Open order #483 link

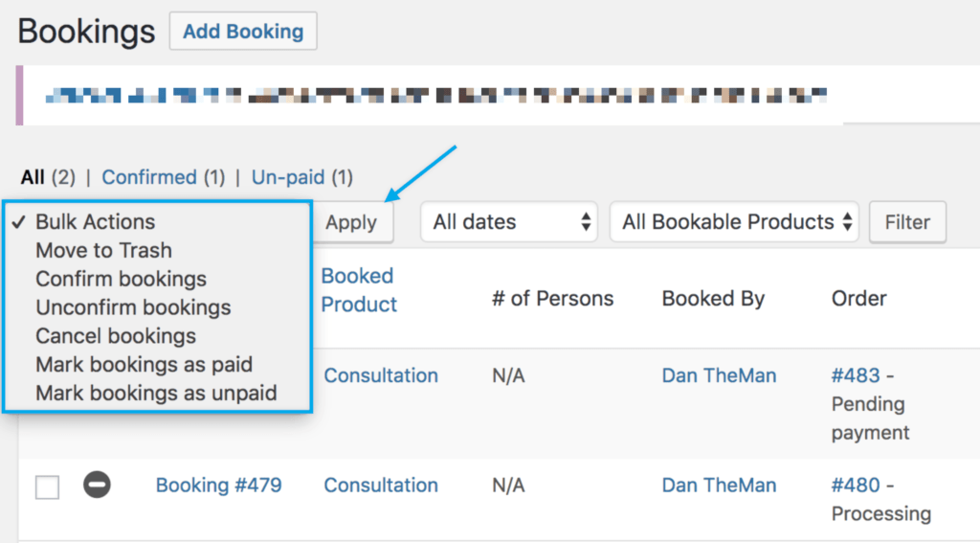point(850,375)
